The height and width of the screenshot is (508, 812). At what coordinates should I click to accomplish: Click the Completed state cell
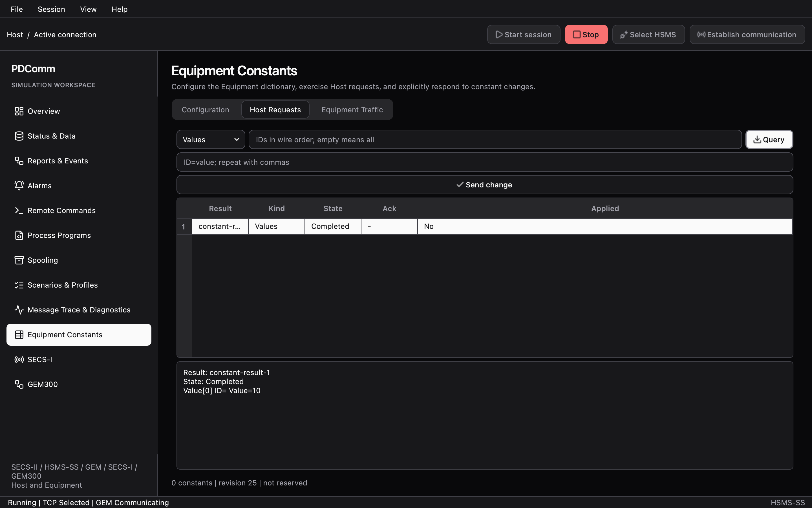click(x=332, y=226)
